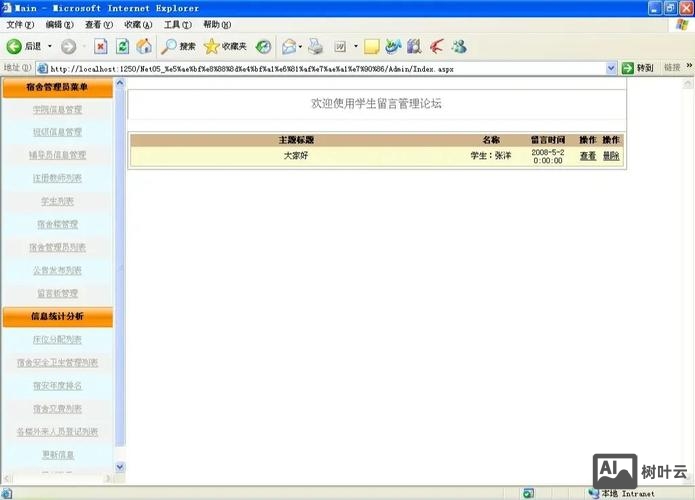Screen dimensions: 695x500
Task: Click the 学生：张洋 name cell
Action: [x=491, y=156]
